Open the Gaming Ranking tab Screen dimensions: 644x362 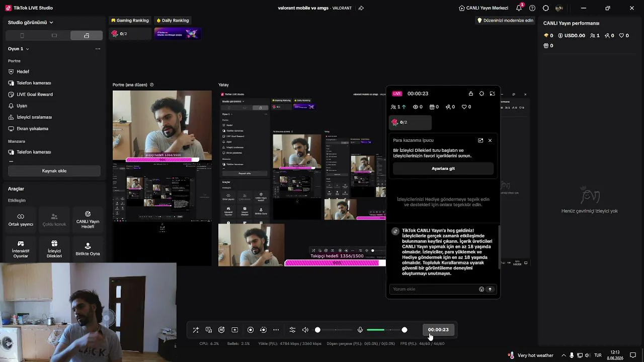pyautogui.click(x=130, y=21)
